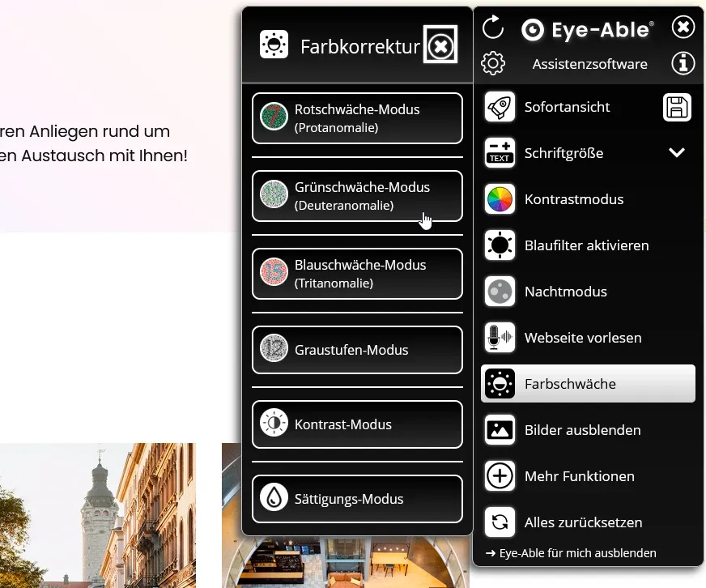Image resolution: width=706 pixels, height=588 pixels.
Task: Click the Schriftgröße TEXT icon
Action: [500, 152]
